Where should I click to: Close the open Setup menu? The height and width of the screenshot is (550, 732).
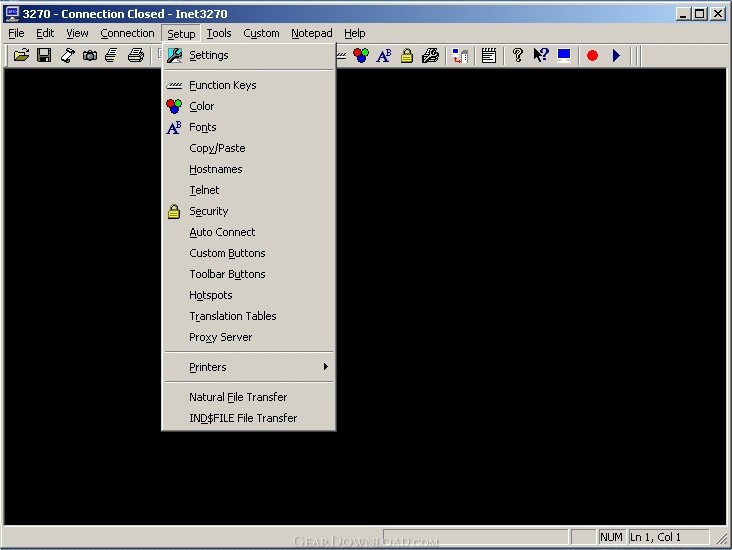181,34
